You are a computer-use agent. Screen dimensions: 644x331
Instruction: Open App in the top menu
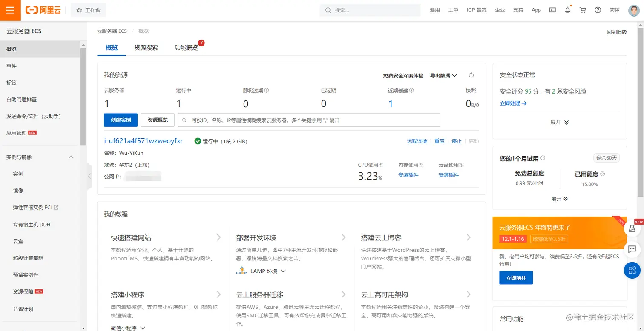pos(536,10)
